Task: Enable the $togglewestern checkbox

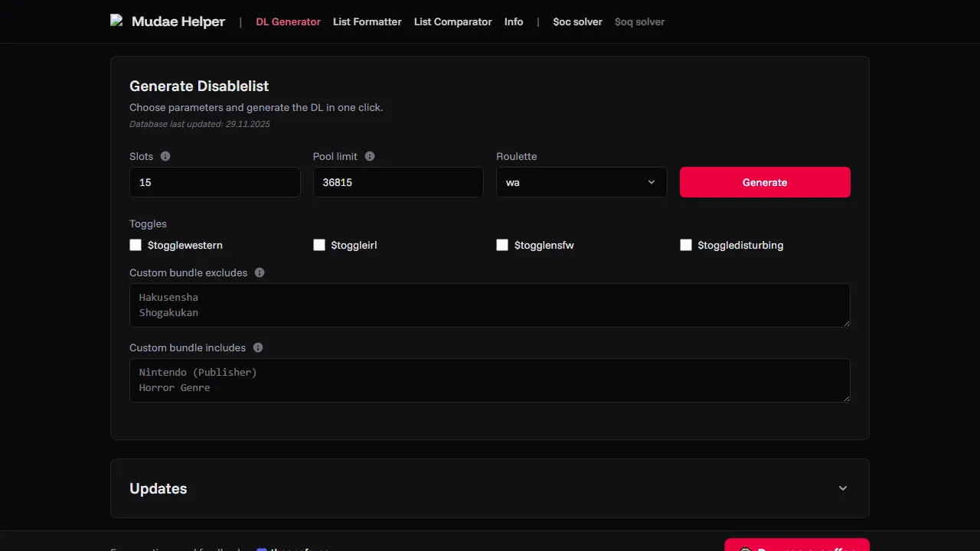Action: (x=136, y=245)
